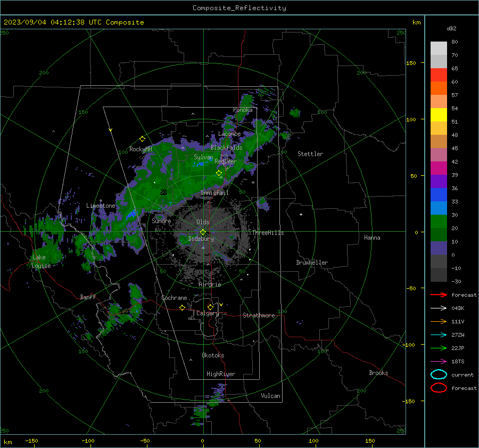This screenshot has width=479, height=448.
Task: Click the Airdrie city label
Action: coord(210,284)
